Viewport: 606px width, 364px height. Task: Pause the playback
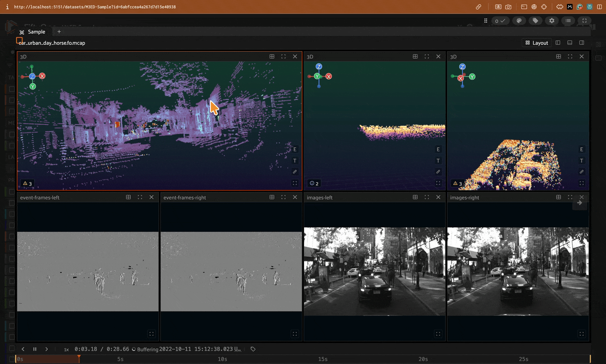click(x=35, y=349)
